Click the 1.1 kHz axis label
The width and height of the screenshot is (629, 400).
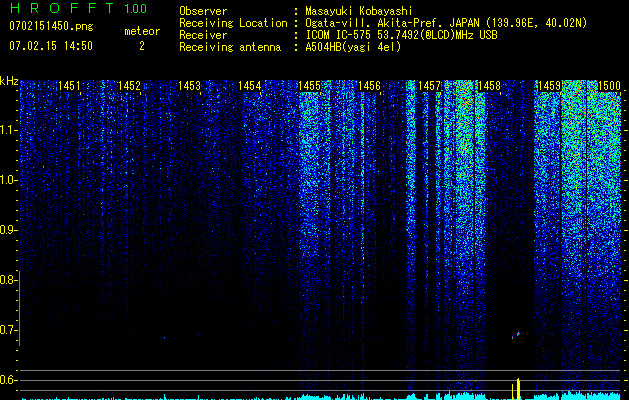(8, 130)
